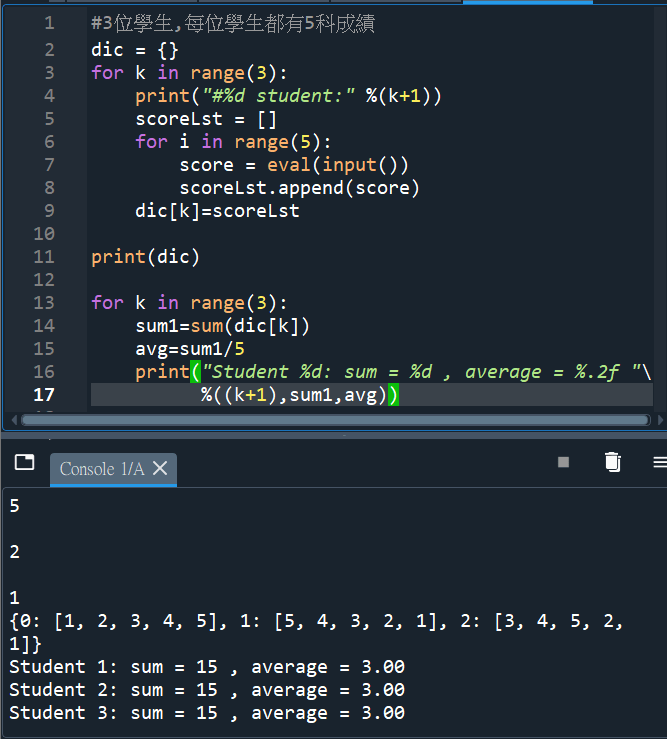This screenshot has width=667, height=739.
Task: Click line number 17 in the gutter
Action: pos(44,395)
